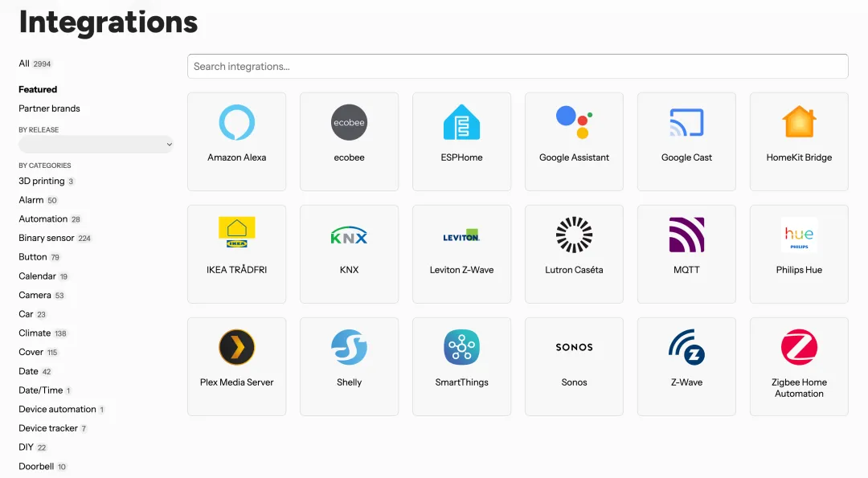This screenshot has height=478, width=868.
Task: Select the Button category
Action: click(39, 257)
